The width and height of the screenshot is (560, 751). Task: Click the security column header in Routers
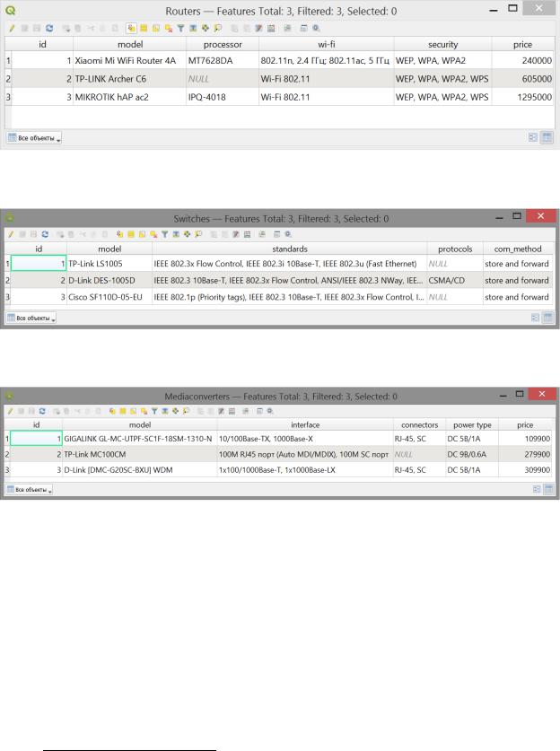pos(443,45)
